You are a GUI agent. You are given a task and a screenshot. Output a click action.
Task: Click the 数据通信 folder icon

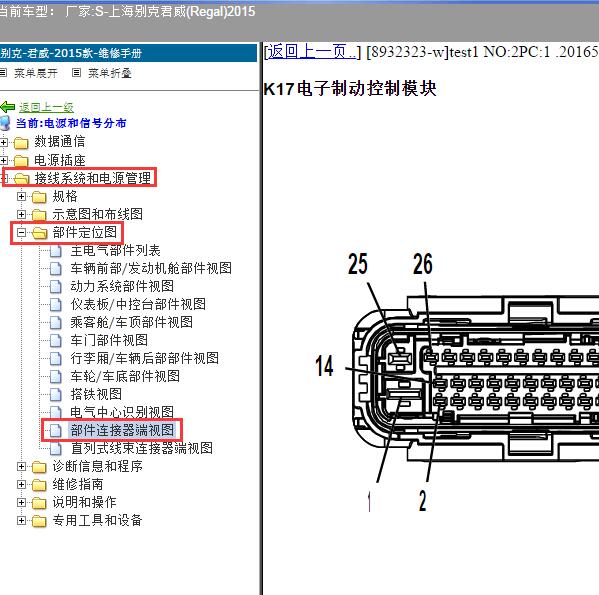coord(21,143)
